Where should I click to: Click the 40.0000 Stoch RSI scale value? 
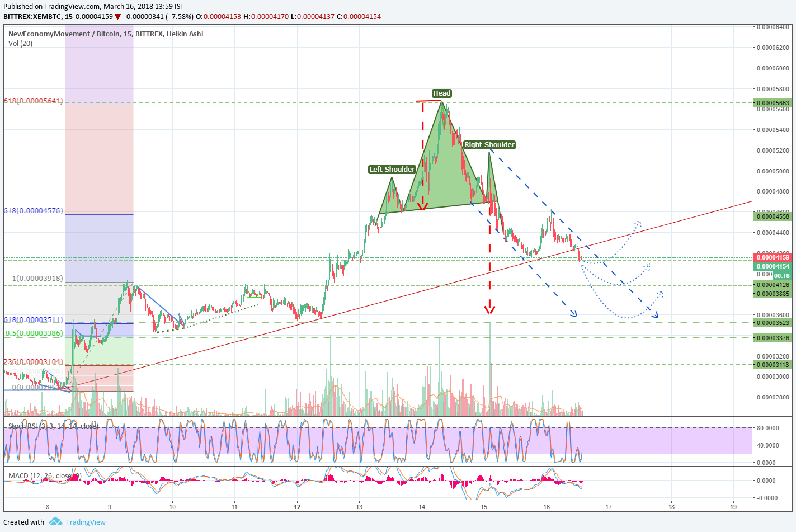pyautogui.click(x=767, y=445)
